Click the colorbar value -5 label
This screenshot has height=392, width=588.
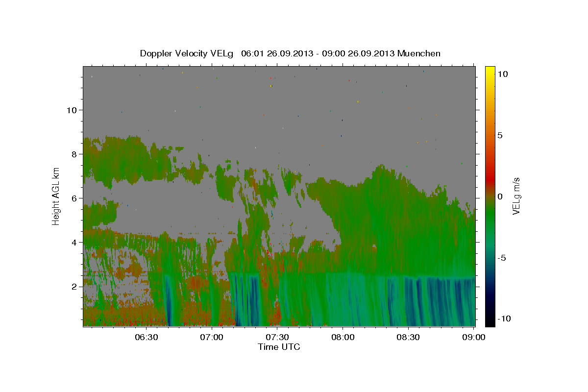point(503,257)
